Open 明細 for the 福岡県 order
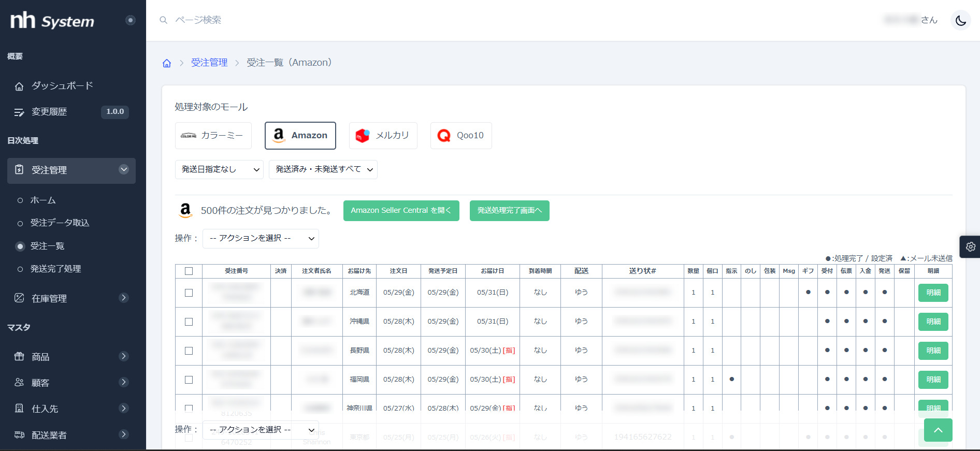The height and width of the screenshot is (451, 980). click(933, 380)
